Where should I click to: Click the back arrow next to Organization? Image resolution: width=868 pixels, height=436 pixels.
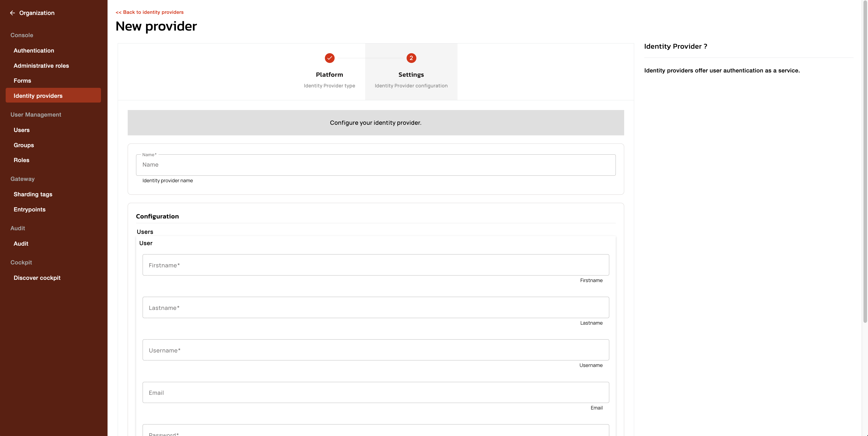(12, 13)
